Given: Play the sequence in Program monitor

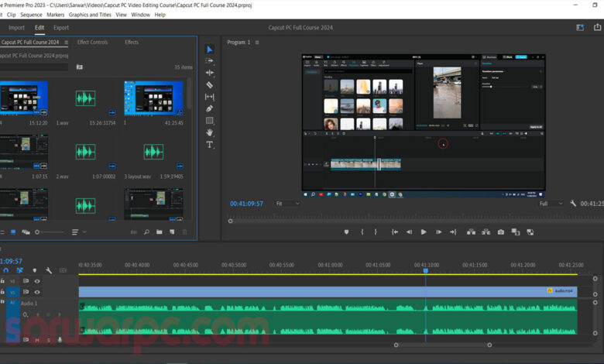Looking at the screenshot, I should [x=424, y=232].
